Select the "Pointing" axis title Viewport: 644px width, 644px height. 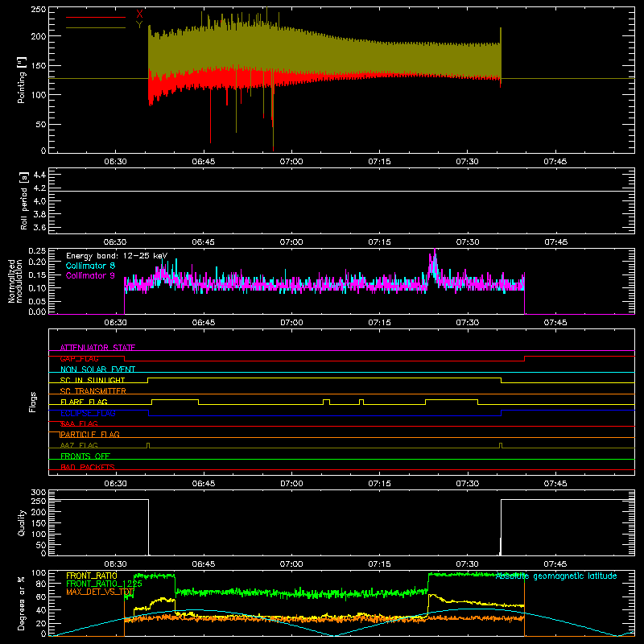(22, 80)
